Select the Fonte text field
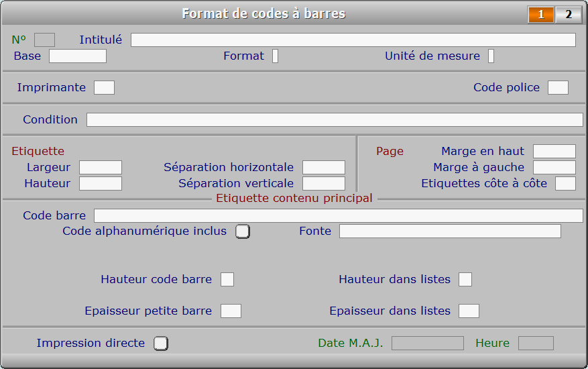This screenshot has width=588, height=369. coord(450,231)
